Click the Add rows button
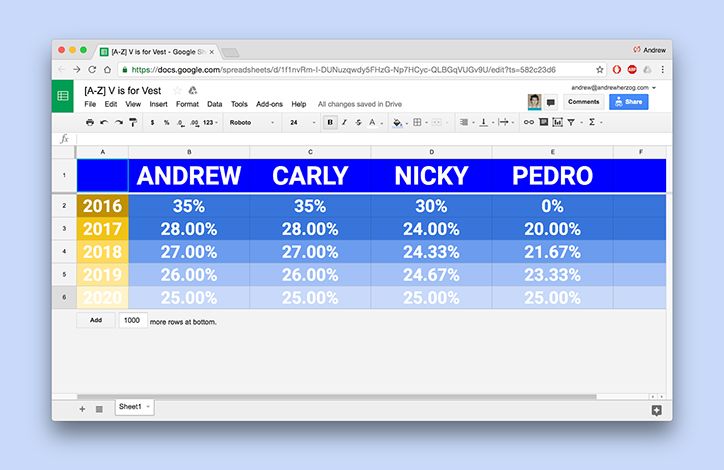 pos(96,320)
